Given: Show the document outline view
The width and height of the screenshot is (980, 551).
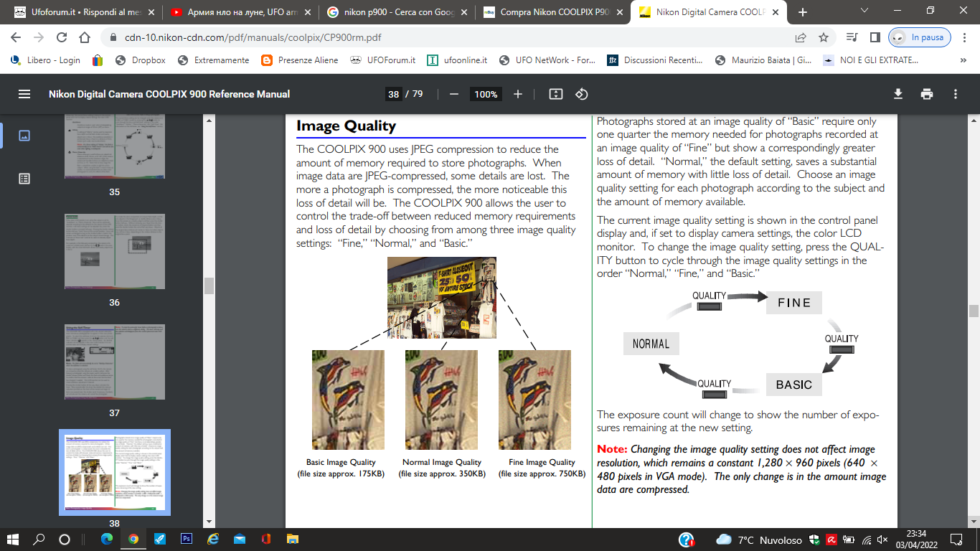Looking at the screenshot, I should [x=24, y=179].
